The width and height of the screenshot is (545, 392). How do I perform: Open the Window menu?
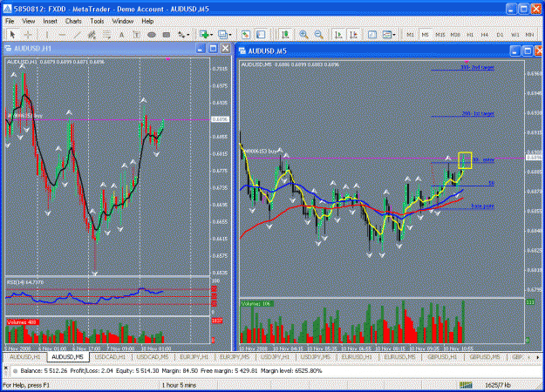123,21
